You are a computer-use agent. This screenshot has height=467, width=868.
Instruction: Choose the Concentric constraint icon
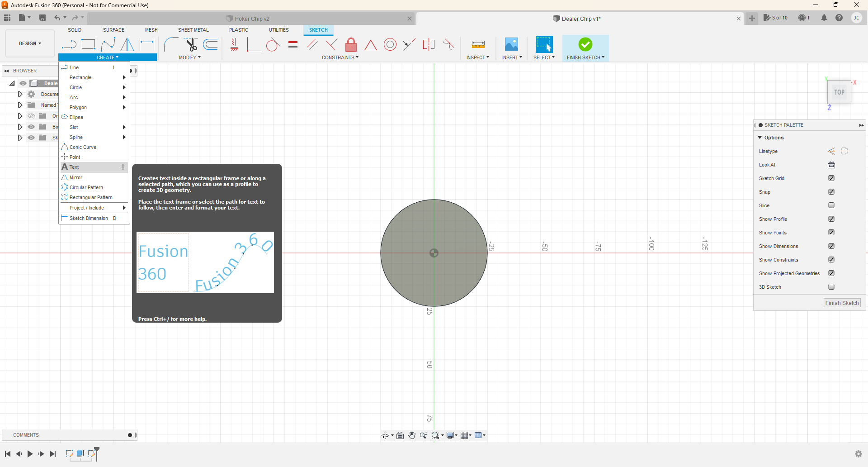click(390, 44)
